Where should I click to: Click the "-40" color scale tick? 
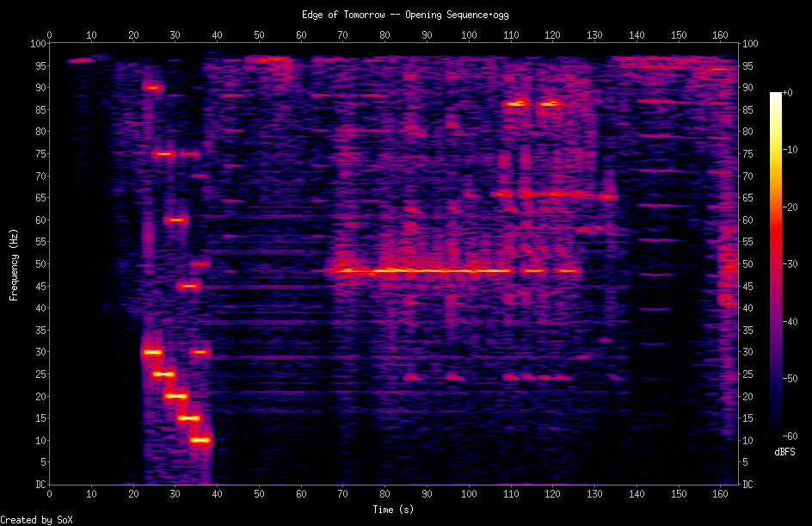790,322
